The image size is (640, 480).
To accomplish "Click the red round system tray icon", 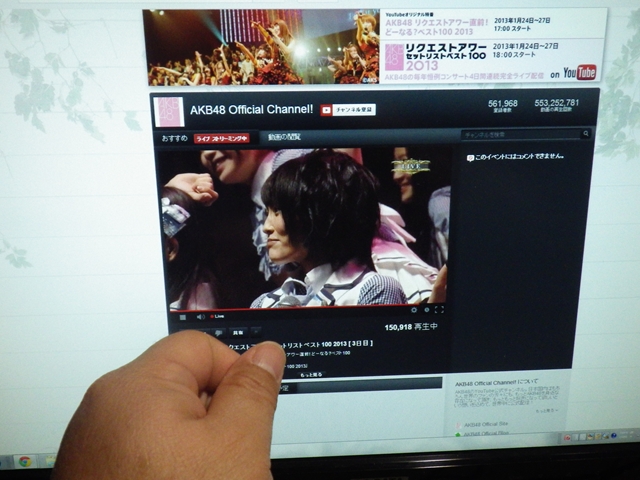I will click(567, 438).
